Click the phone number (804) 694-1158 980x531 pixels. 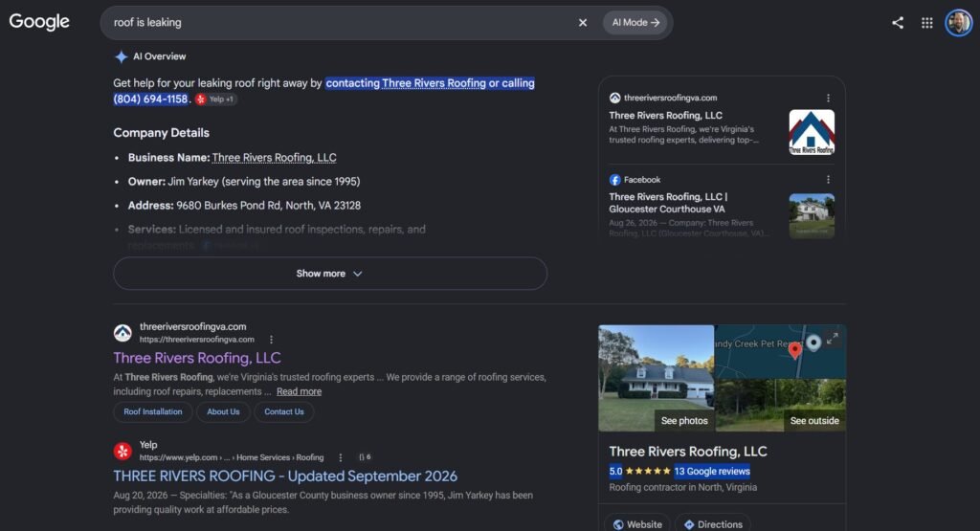click(x=150, y=100)
